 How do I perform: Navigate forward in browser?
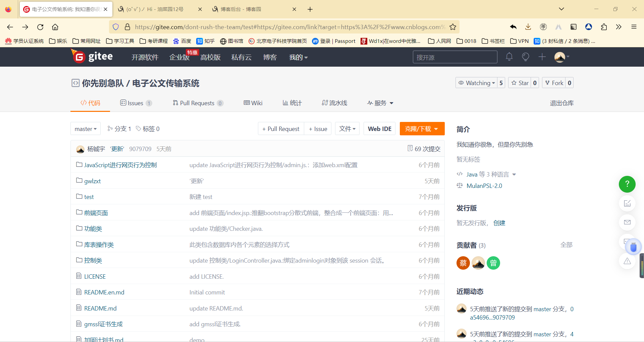(25, 27)
